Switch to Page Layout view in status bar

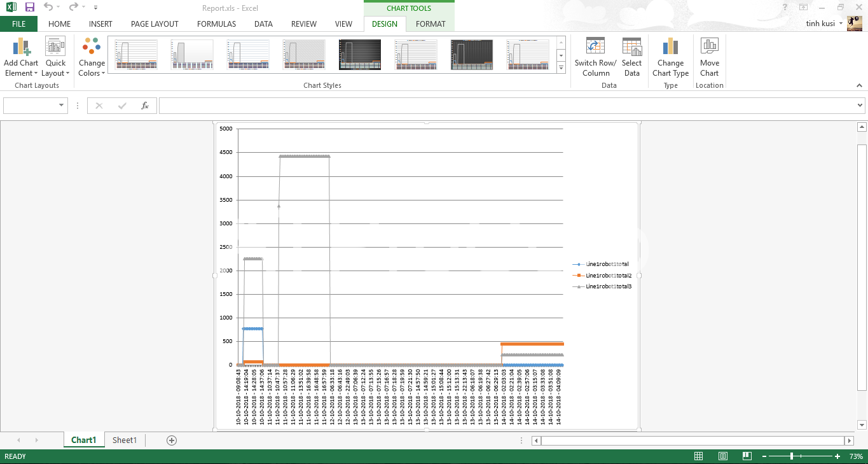coord(723,456)
